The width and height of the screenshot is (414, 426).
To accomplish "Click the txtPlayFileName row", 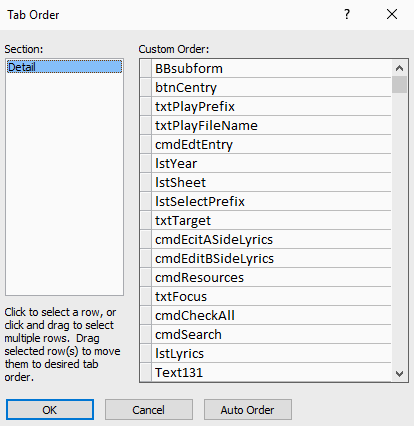I will point(271,125).
